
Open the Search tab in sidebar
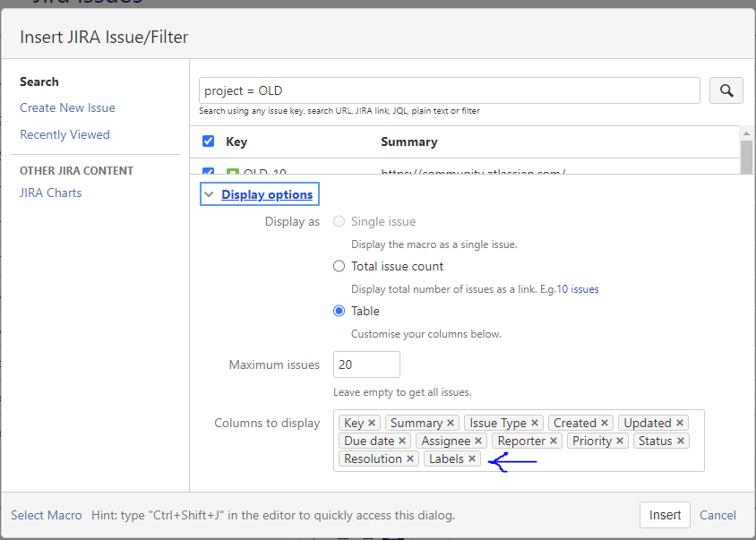tap(39, 81)
